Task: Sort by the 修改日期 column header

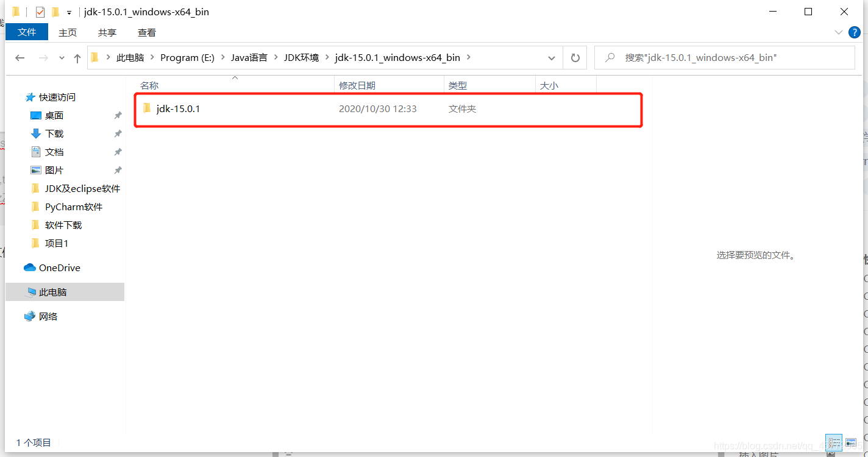Action: click(x=390, y=86)
